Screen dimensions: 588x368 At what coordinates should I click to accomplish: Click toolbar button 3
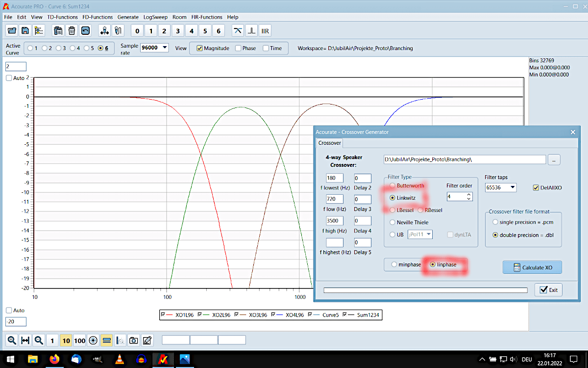178,31
